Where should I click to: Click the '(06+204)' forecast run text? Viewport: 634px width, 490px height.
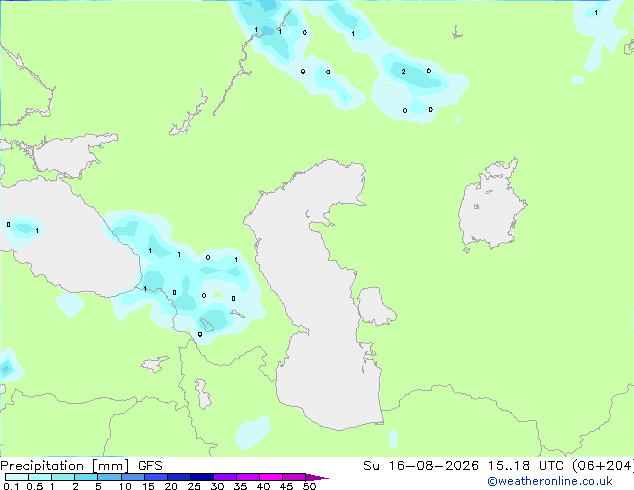click(x=603, y=466)
